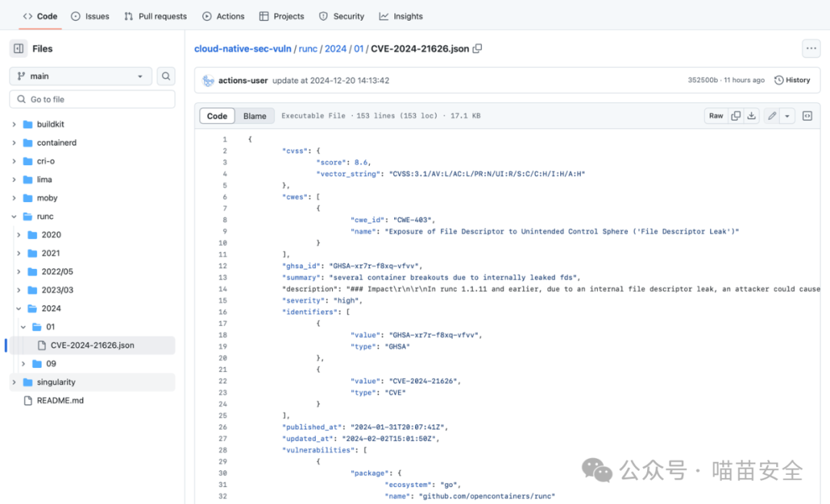
Task: Click line number 26 in code
Action: (223, 427)
